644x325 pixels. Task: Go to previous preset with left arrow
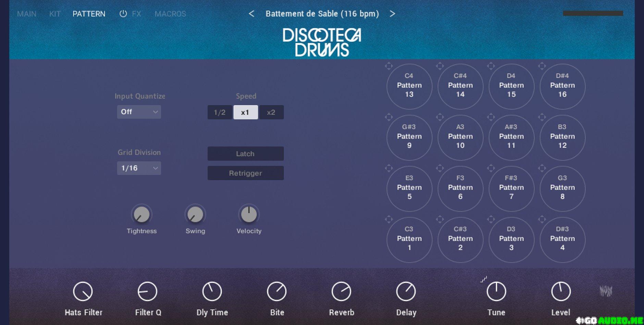[x=251, y=14]
